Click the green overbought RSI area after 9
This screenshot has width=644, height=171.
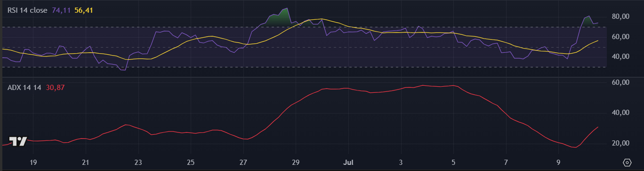pyautogui.click(x=588, y=21)
